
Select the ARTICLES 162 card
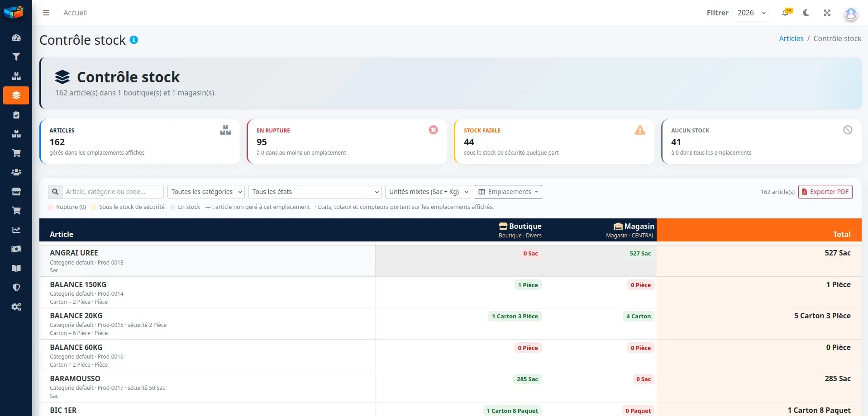[139, 142]
